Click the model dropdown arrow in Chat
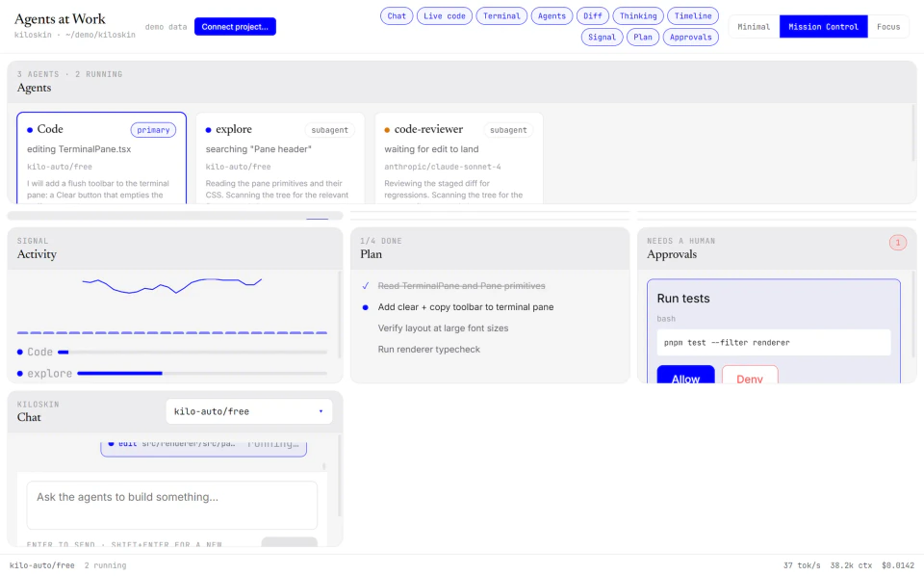This screenshot has height=576, width=924. 321,411
